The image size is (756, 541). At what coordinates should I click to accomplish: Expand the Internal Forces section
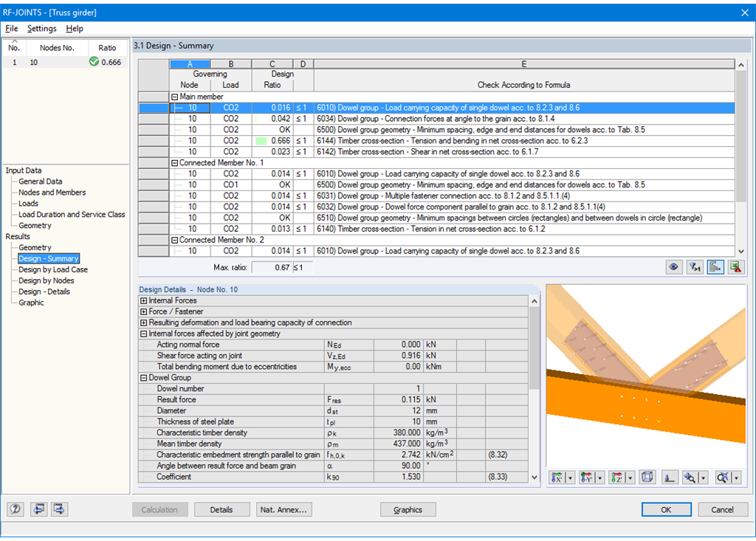[x=143, y=301]
